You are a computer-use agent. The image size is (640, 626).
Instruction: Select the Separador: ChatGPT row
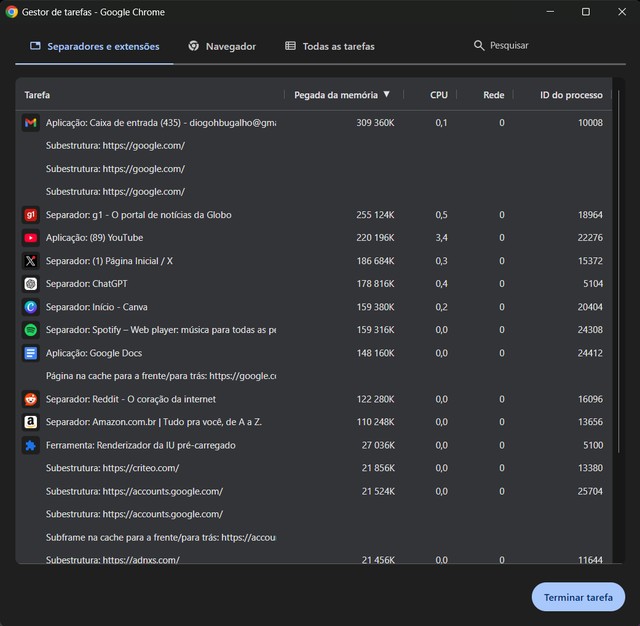click(313, 284)
